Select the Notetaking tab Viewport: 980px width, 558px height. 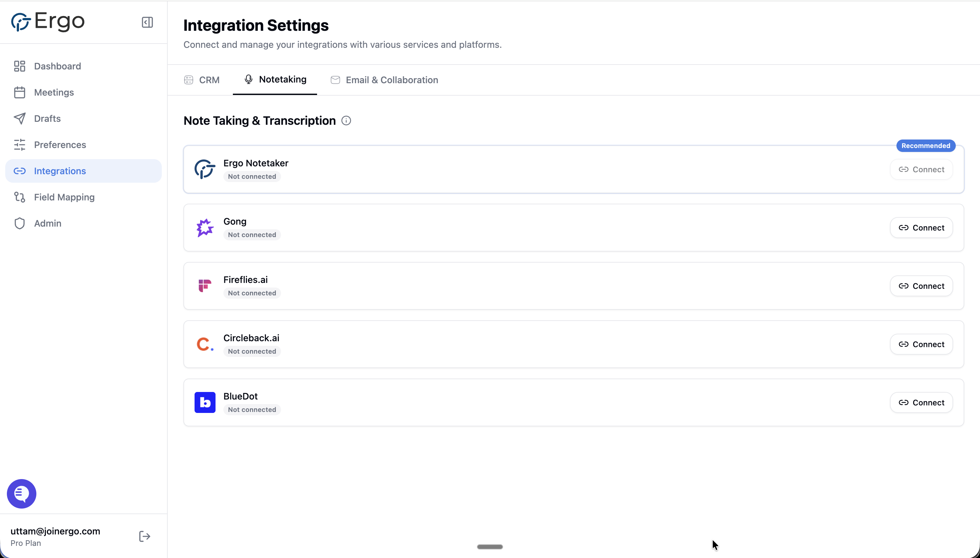[275, 79]
